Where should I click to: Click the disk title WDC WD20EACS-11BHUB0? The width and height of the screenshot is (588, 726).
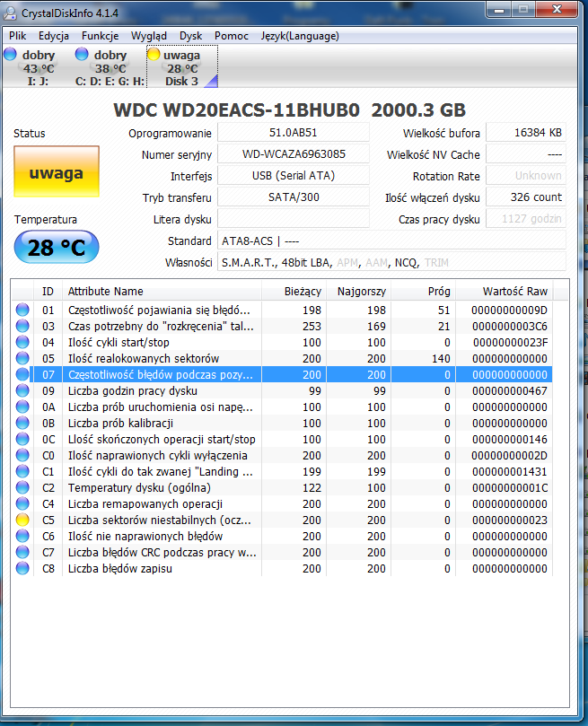click(237, 110)
